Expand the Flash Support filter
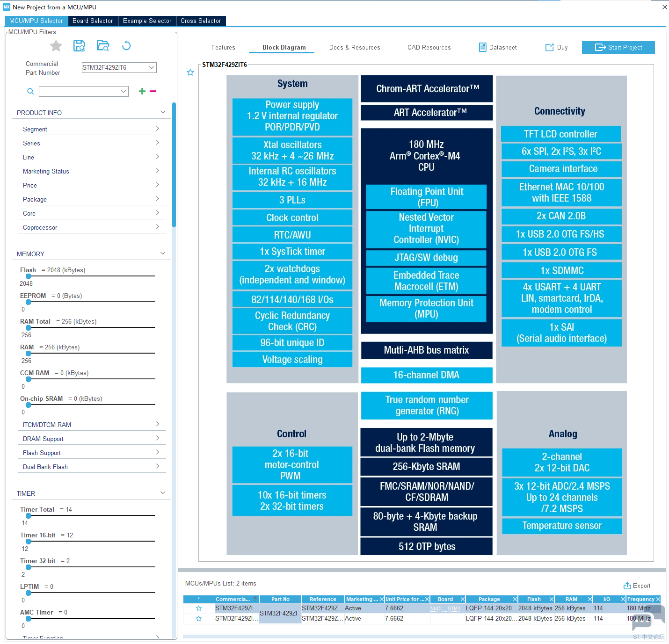 click(x=157, y=452)
